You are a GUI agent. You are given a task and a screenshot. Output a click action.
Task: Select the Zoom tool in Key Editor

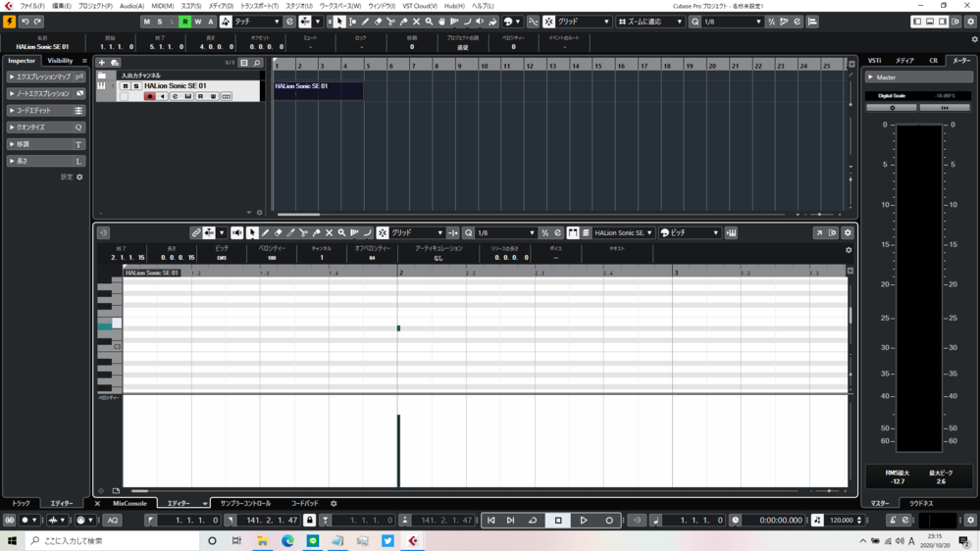click(x=342, y=233)
